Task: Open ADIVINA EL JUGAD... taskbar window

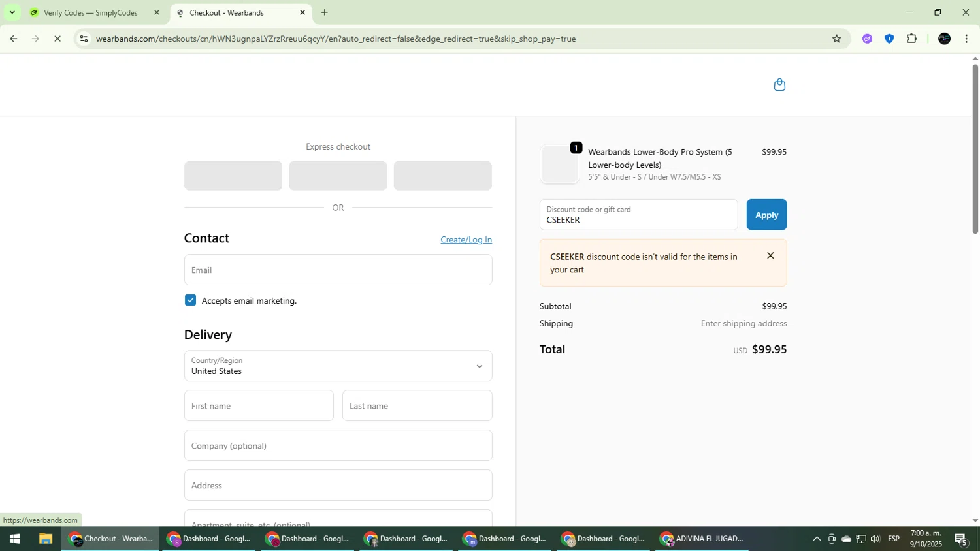Action: [703, 539]
